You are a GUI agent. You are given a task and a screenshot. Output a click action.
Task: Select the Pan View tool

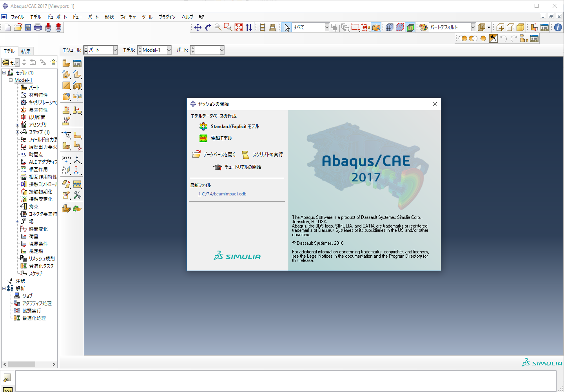(x=198, y=27)
